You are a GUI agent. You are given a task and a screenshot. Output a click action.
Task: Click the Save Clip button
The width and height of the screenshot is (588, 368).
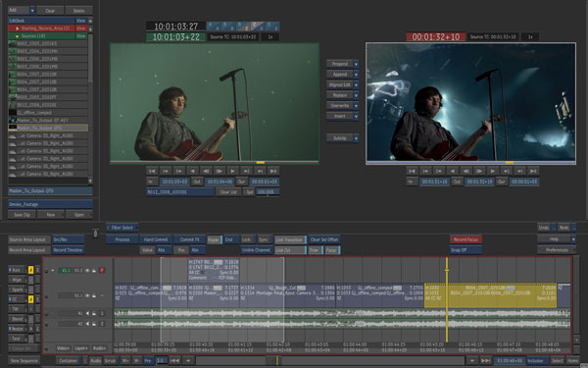click(x=22, y=215)
